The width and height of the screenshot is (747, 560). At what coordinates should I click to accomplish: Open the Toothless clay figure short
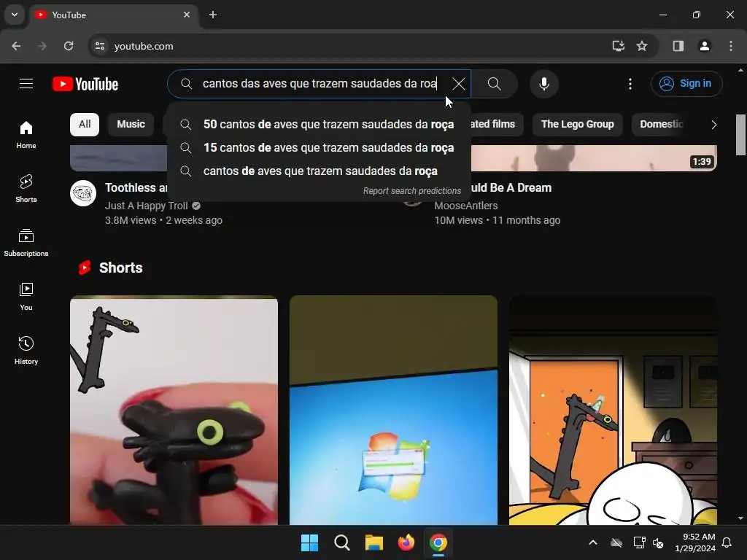click(174, 410)
